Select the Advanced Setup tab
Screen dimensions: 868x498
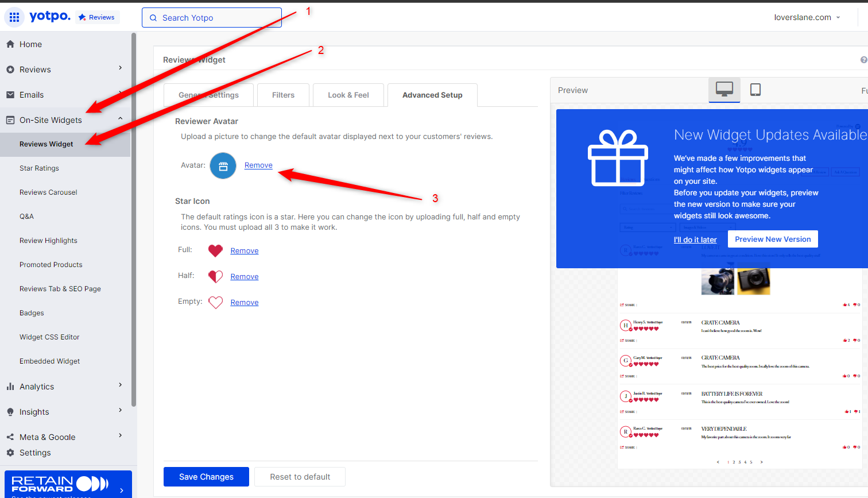(432, 95)
